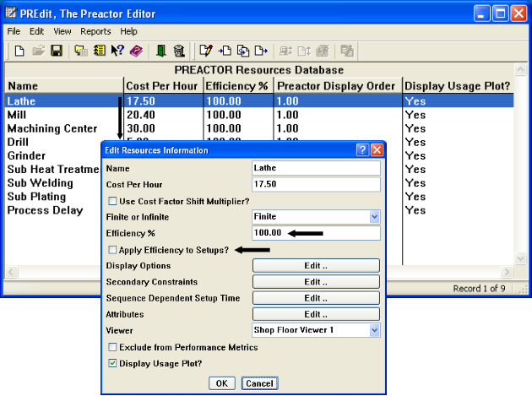Click Edit button for Display Options

click(x=316, y=266)
